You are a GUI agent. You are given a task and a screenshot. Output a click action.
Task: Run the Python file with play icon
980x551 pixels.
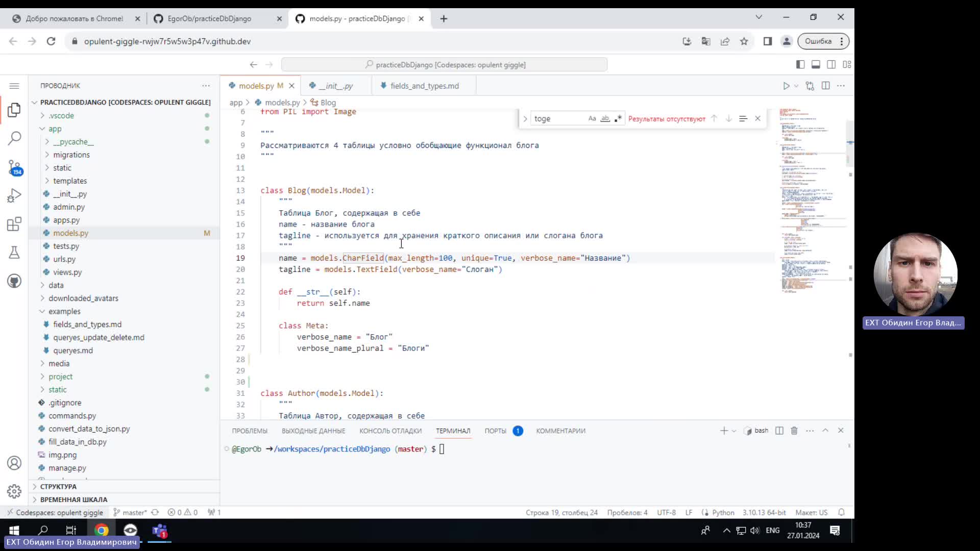coord(786,86)
